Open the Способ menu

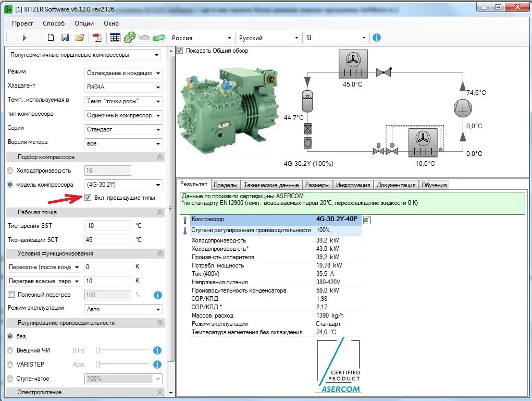pos(54,23)
